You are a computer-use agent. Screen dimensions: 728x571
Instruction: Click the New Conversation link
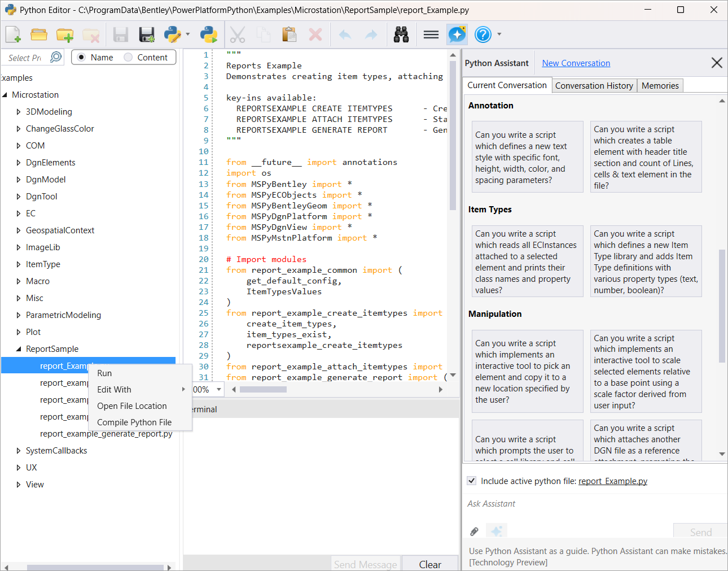coord(576,63)
